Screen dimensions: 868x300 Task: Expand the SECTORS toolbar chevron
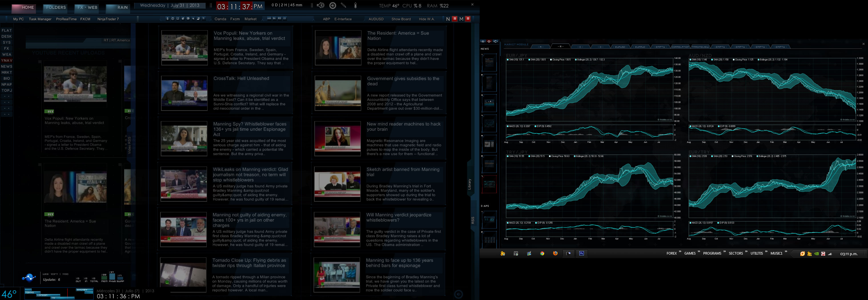pos(746,251)
